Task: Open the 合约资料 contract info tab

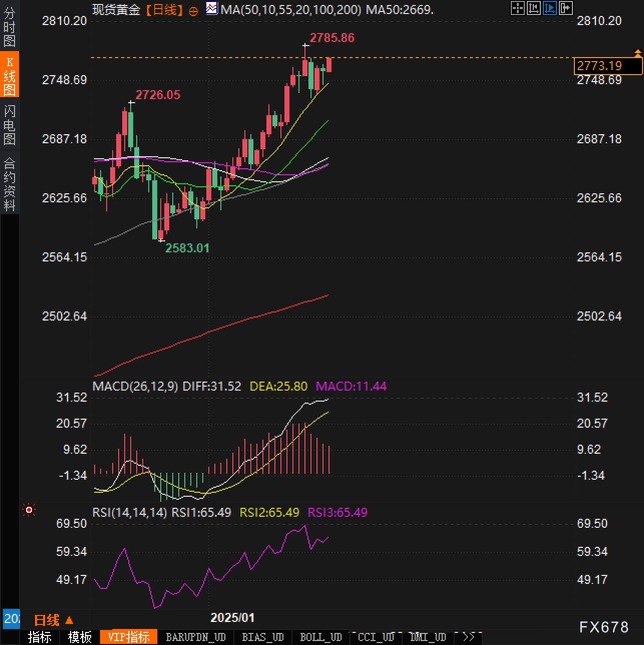Action: tap(10, 184)
